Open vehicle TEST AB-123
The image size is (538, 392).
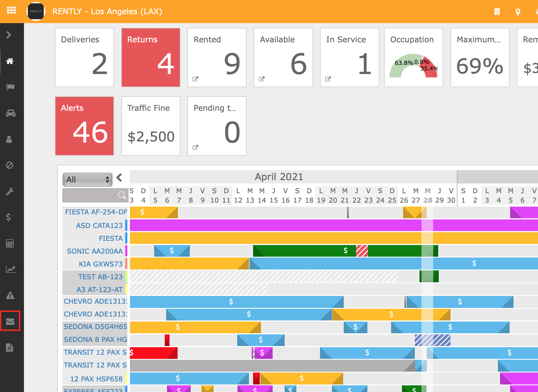100,277
